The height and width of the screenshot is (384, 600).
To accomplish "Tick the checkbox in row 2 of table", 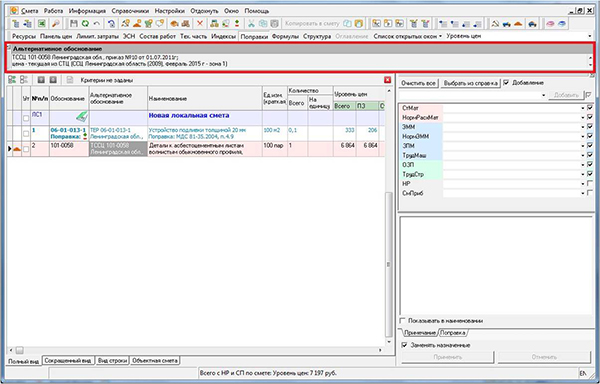I will click(26, 149).
